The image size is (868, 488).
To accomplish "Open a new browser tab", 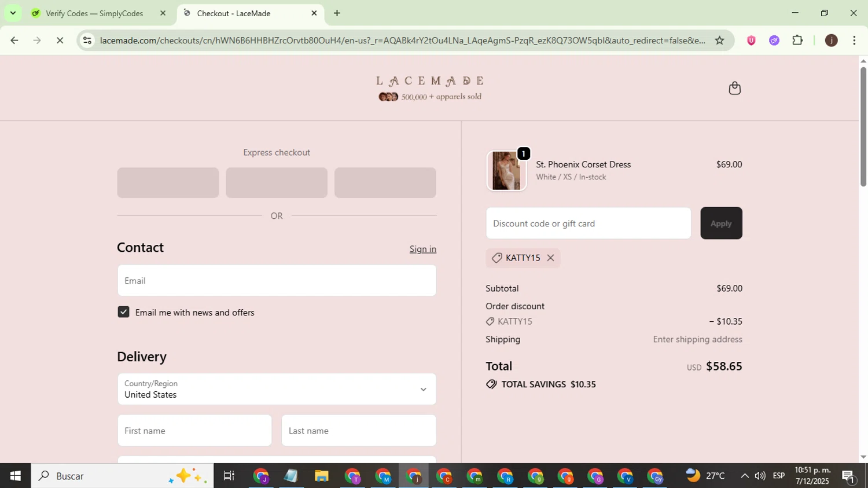I will click(337, 13).
